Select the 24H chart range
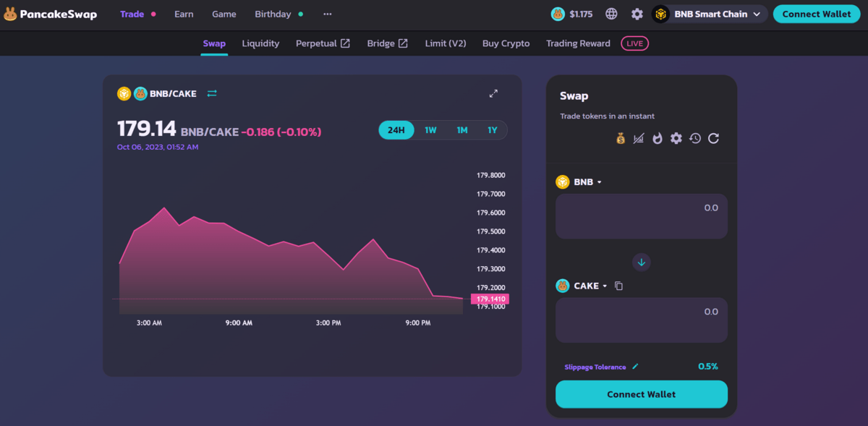The image size is (868, 426). tap(396, 130)
